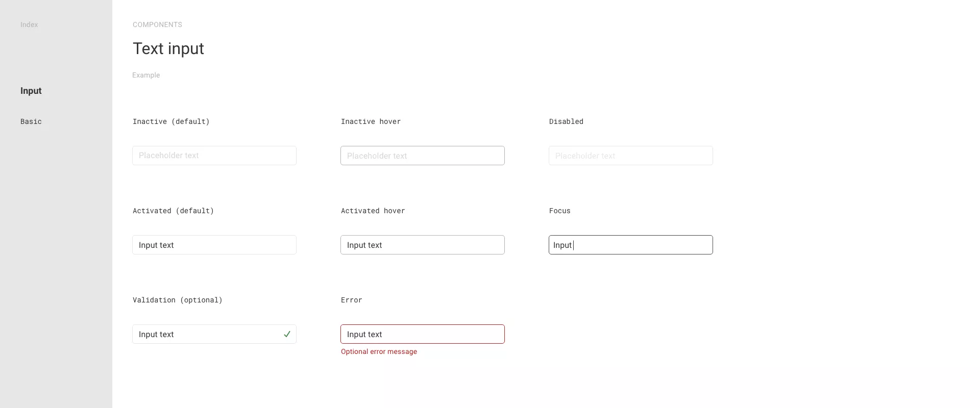Click the Example subtitle text
This screenshot has height=408, width=980.
(146, 75)
